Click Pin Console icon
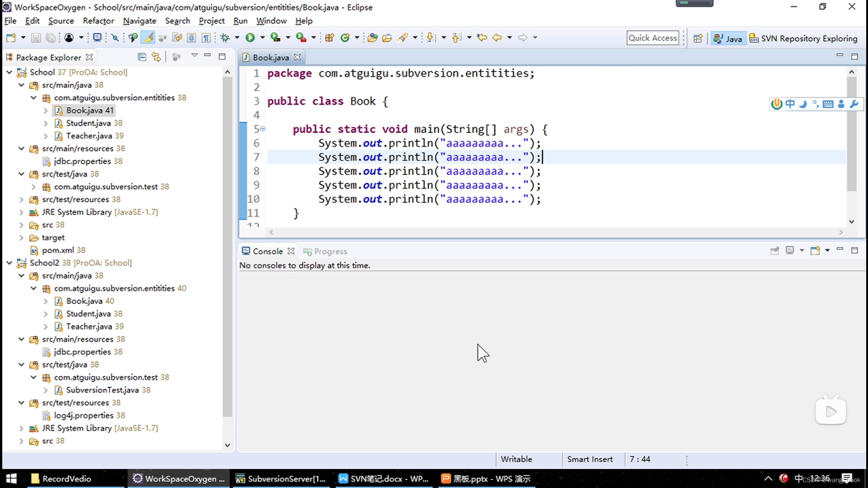This screenshot has height=488, width=868. pyautogui.click(x=774, y=250)
